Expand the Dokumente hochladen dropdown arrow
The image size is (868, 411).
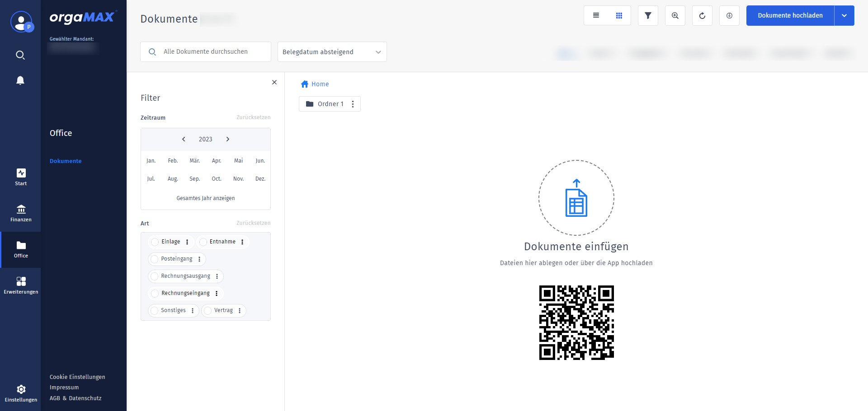click(x=844, y=15)
